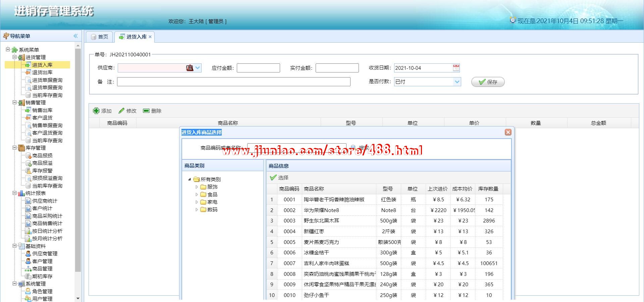Close the product selection dialog

point(508,132)
